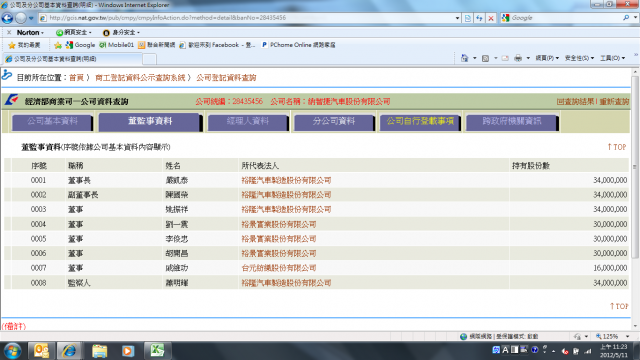
Task: Click the address bar URL field
Action: [x=246, y=18]
